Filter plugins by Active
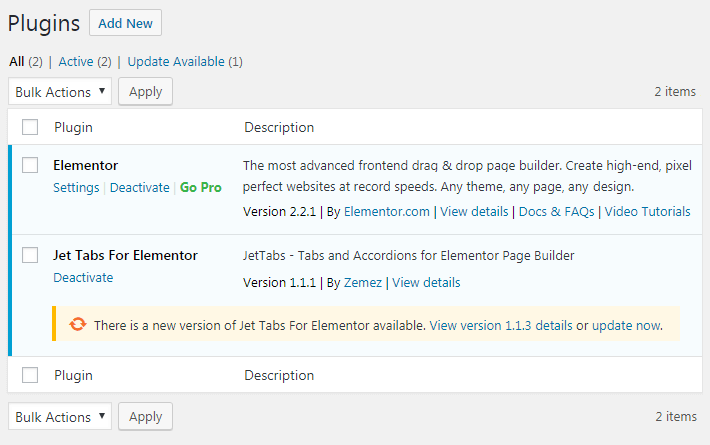This screenshot has width=710, height=445. click(x=76, y=62)
